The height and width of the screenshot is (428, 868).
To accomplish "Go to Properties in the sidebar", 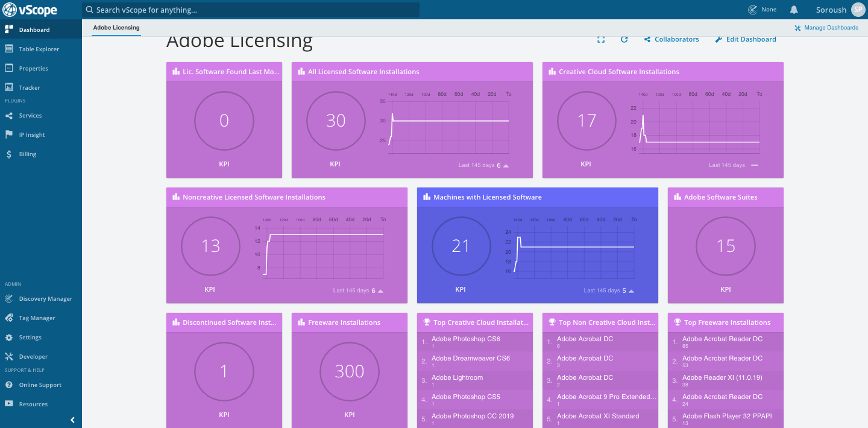I will 41,68.
